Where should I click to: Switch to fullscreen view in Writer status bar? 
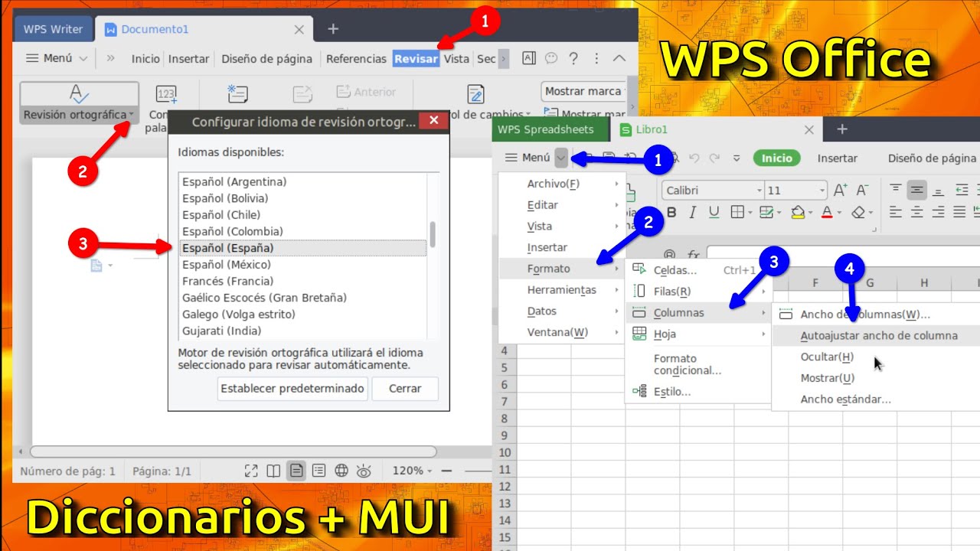coord(251,471)
